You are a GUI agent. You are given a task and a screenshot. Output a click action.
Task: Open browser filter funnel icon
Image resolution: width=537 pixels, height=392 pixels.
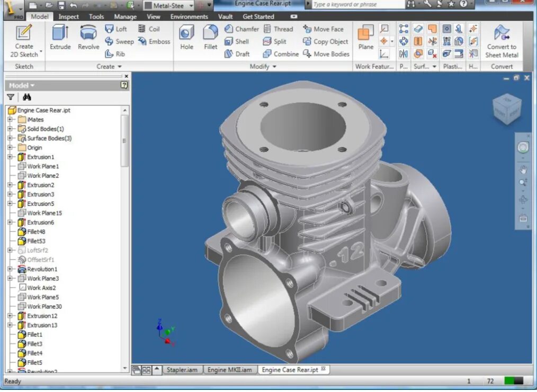click(x=11, y=97)
